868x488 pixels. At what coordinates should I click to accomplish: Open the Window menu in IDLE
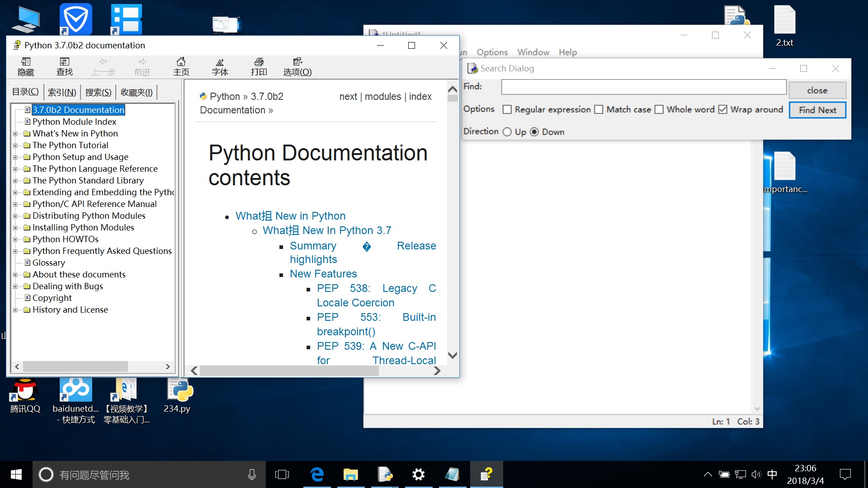point(533,52)
